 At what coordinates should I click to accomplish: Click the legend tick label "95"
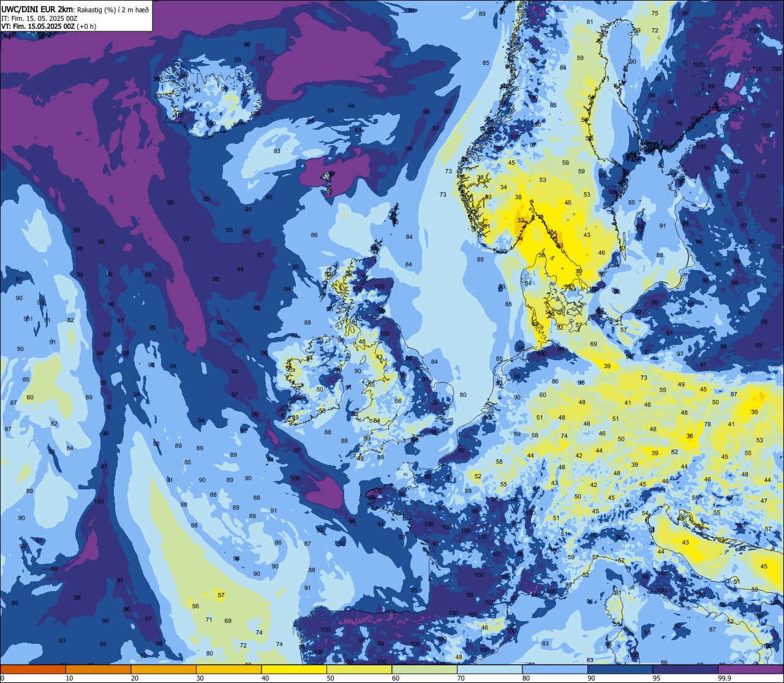[x=657, y=678]
